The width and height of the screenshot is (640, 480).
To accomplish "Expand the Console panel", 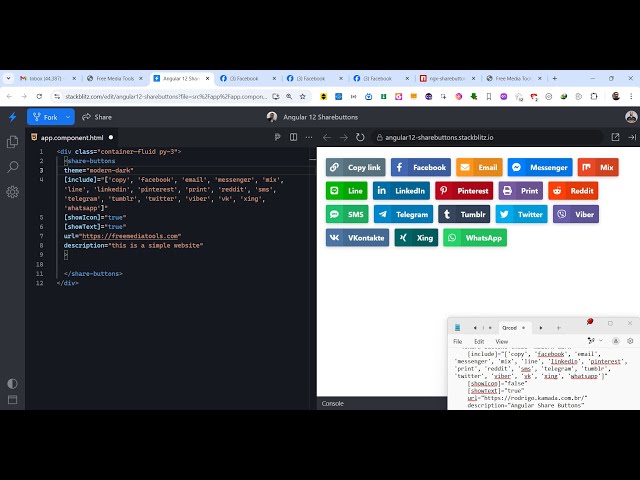I will coord(333,403).
